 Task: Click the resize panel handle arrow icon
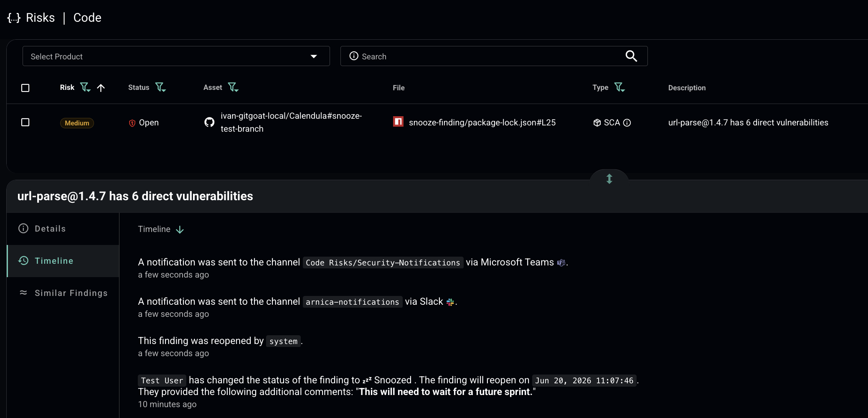(x=609, y=179)
